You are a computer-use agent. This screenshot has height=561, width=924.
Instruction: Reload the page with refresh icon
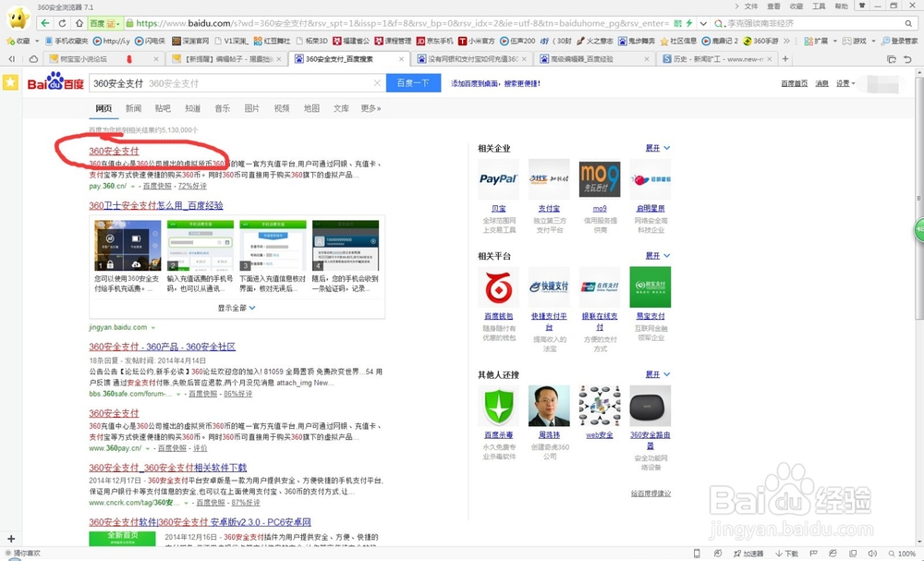62,23
